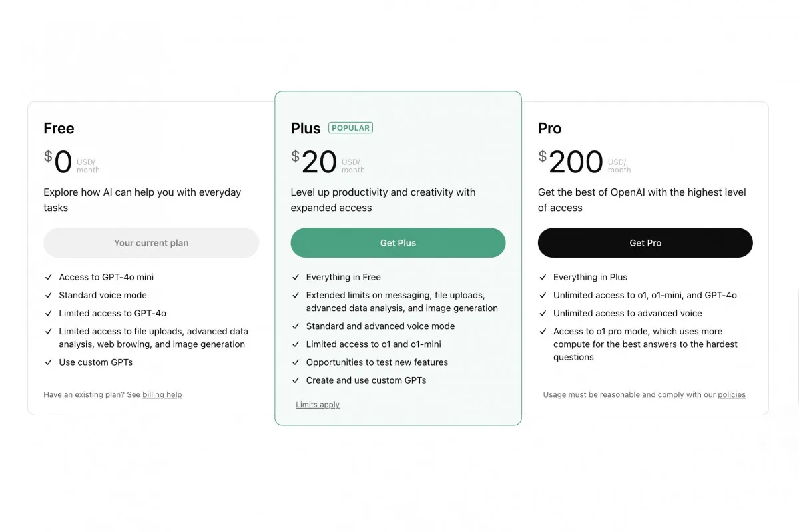Click the checkmark beside 'Standard voice mode'
799x532 pixels.
[48, 295]
